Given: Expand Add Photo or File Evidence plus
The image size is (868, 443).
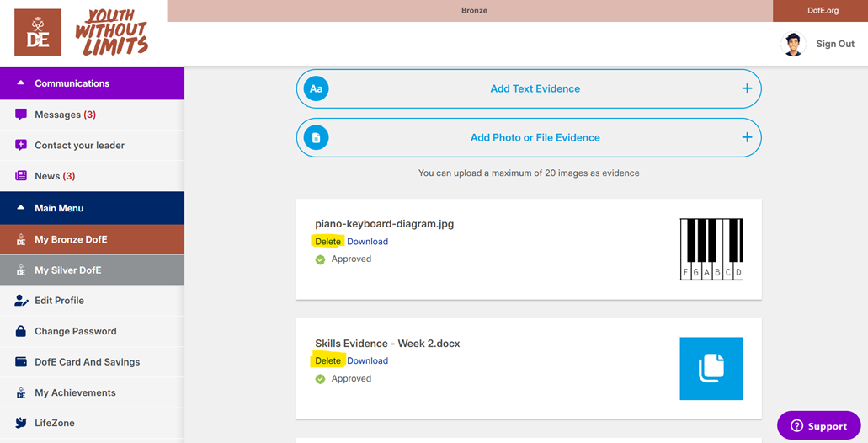Looking at the screenshot, I should [x=747, y=138].
